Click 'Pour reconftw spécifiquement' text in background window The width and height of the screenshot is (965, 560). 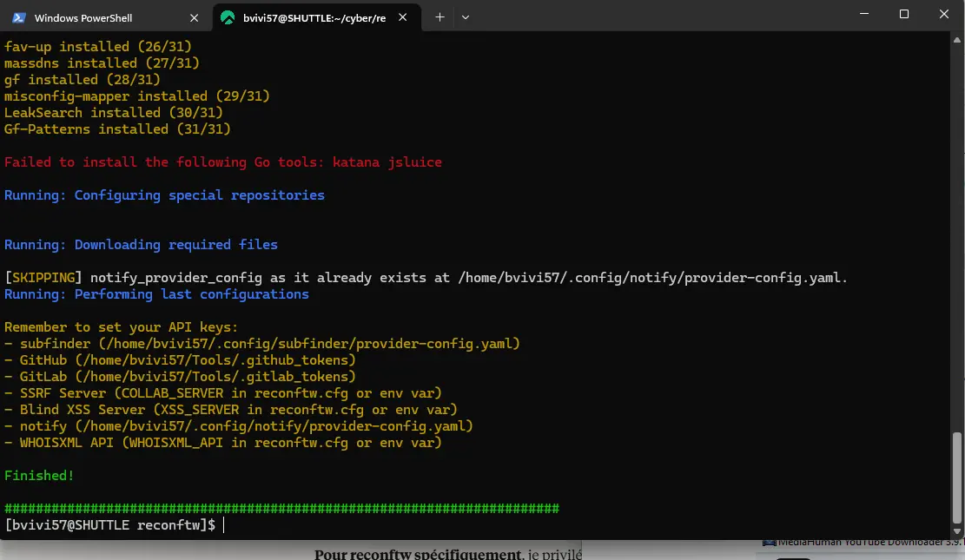pyautogui.click(x=418, y=554)
